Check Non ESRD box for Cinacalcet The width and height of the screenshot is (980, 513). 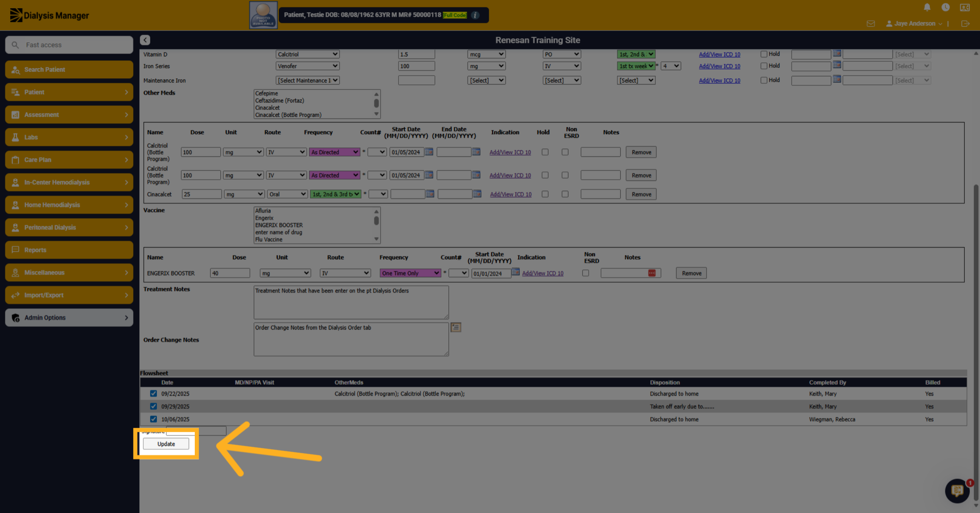tap(565, 194)
